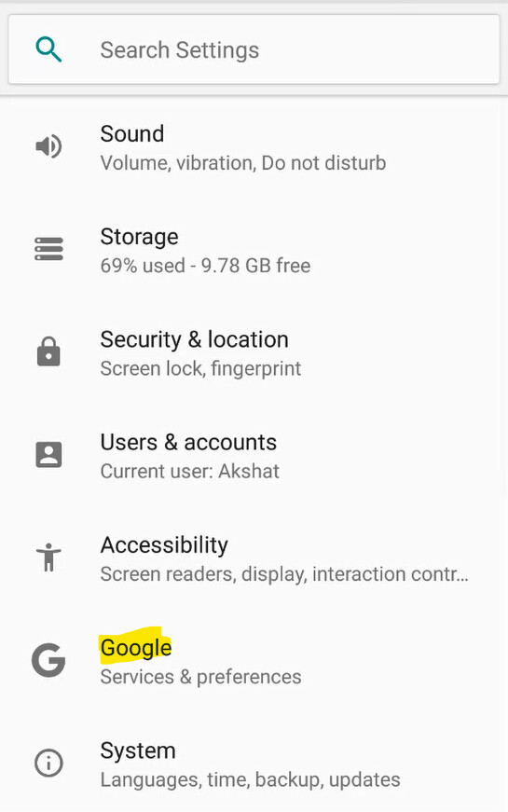This screenshot has width=508, height=812.
Task: Tap the Accessibility figure icon
Action: coord(48,557)
